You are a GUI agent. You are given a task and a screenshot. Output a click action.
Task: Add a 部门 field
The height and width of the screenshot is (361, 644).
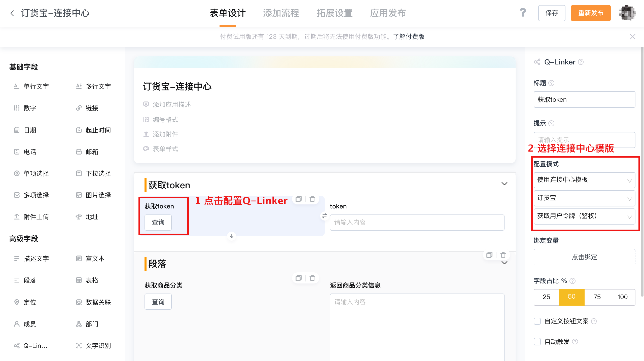[x=87, y=324]
